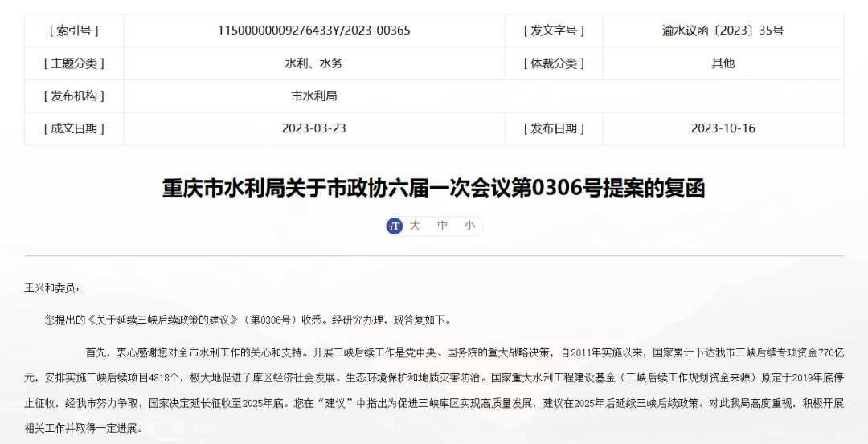
Task: Click the 发布日期 label cell
Action: [554, 128]
